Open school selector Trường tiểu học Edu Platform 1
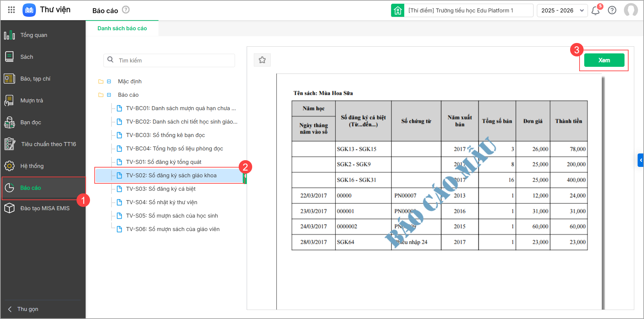The image size is (644, 319). pos(468,10)
